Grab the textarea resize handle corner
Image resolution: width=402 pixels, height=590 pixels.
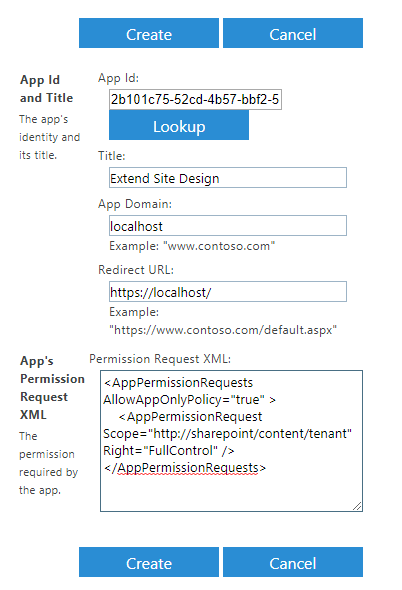pos(358,506)
